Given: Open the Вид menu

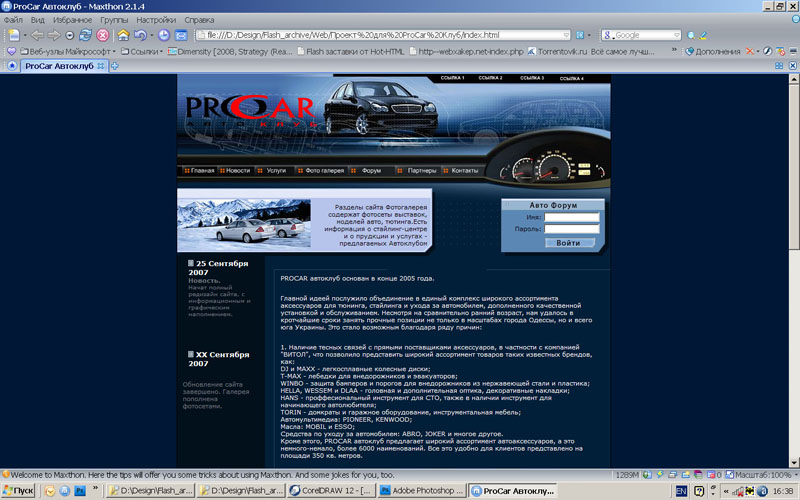Looking at the screenshot, I should (x=38, y=20).
